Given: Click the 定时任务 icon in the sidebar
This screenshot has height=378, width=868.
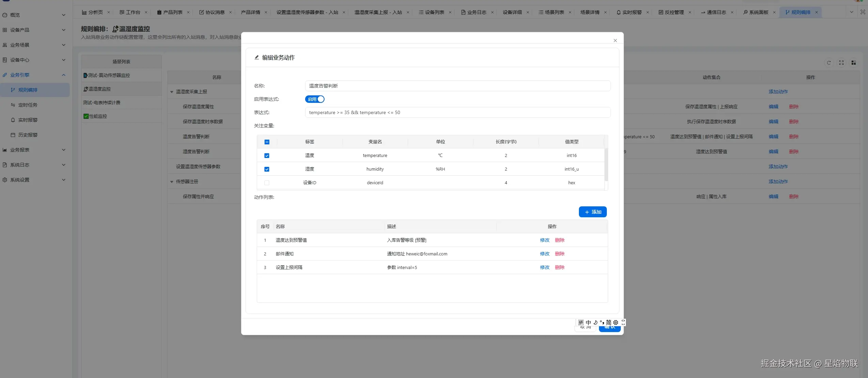Looking at the screenshot, I should click(x=13, y=105).
